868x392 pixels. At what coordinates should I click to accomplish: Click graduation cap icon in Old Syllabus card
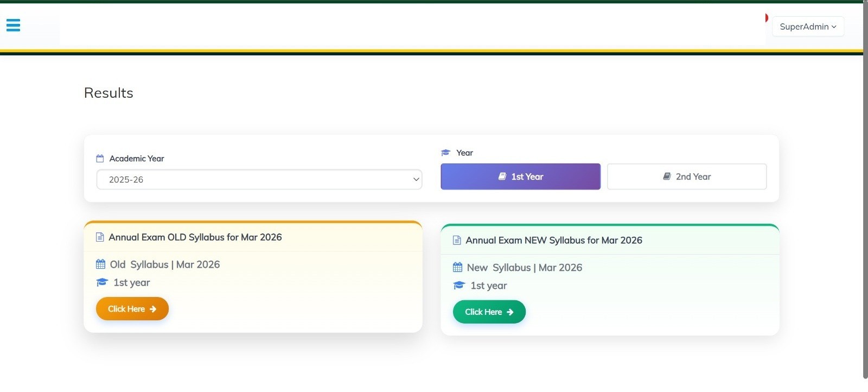click(102, 282)
